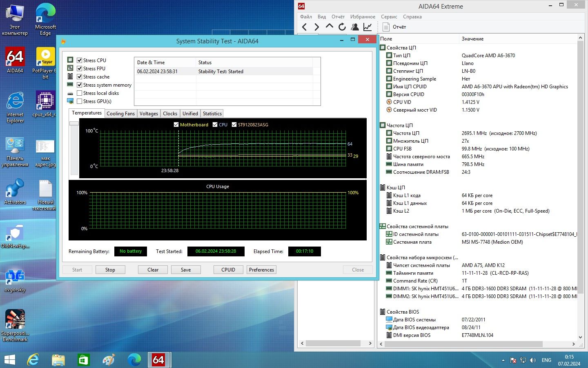The image size is (588, 368).
Task: Open cpuz_x64 desktop shortcut
Action: click(x=45, y=104)
